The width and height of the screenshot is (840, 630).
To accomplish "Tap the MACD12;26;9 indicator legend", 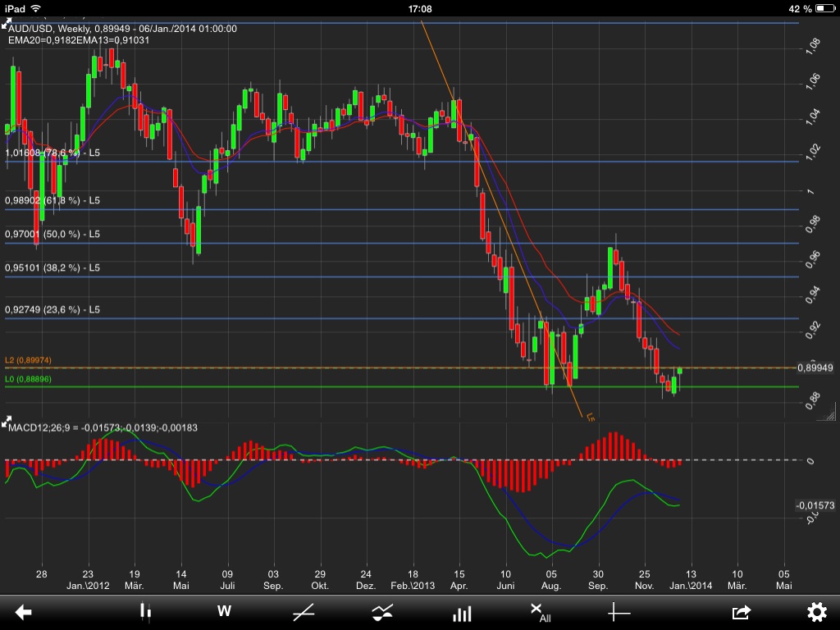I will click(x=103, y=428).
